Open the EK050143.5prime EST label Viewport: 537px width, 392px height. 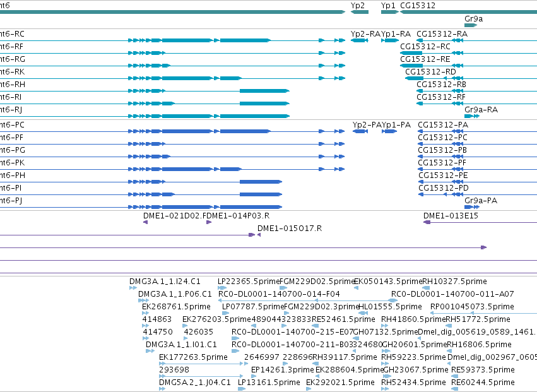387,282
